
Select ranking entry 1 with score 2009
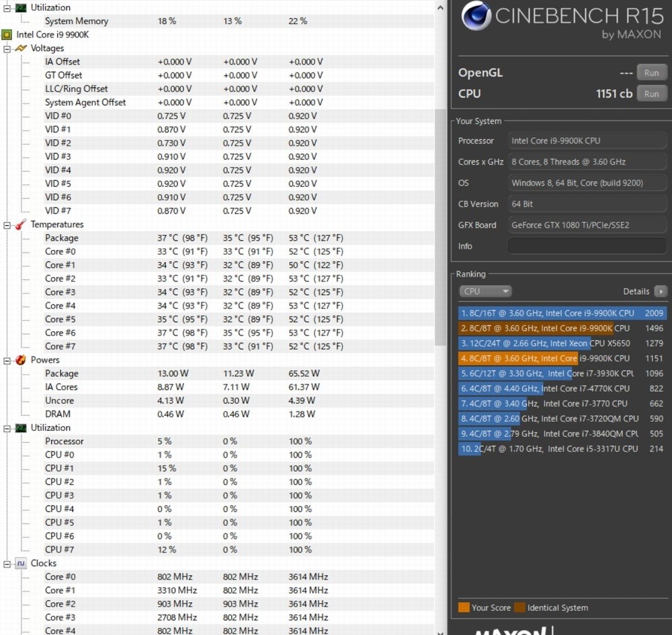(x=562, y=313)
